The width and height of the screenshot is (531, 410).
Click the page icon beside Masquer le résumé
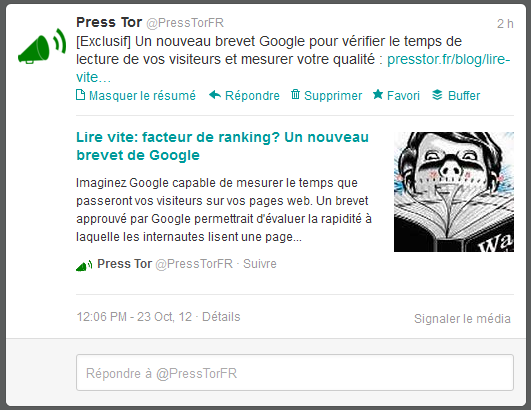pos(80,95)
